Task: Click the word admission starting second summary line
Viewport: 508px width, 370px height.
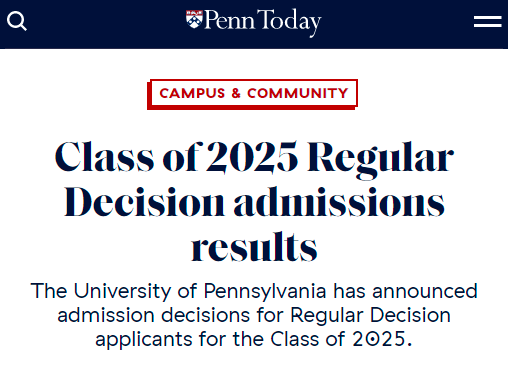Action: 106,315
